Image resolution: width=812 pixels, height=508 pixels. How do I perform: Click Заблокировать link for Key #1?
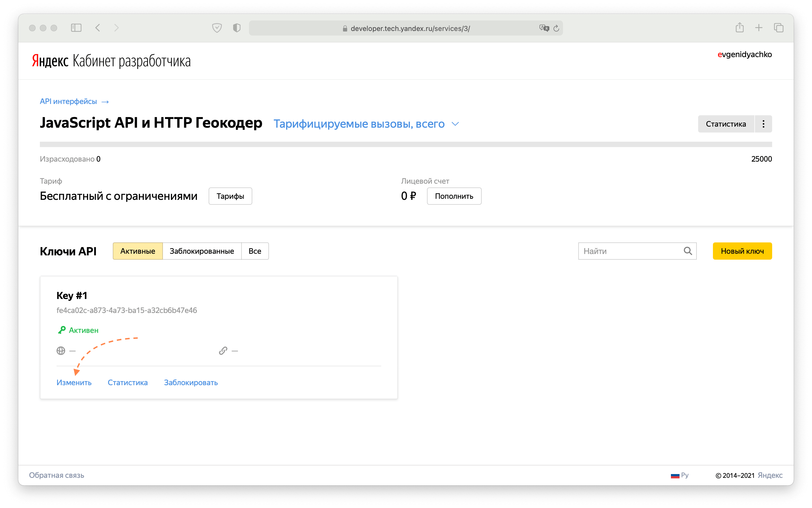pos(191,383)
